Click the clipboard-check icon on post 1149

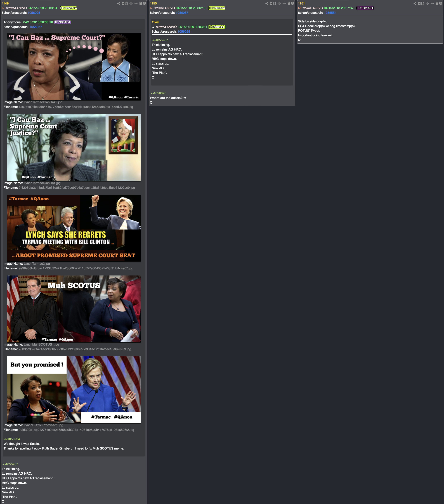click(123, 3)
